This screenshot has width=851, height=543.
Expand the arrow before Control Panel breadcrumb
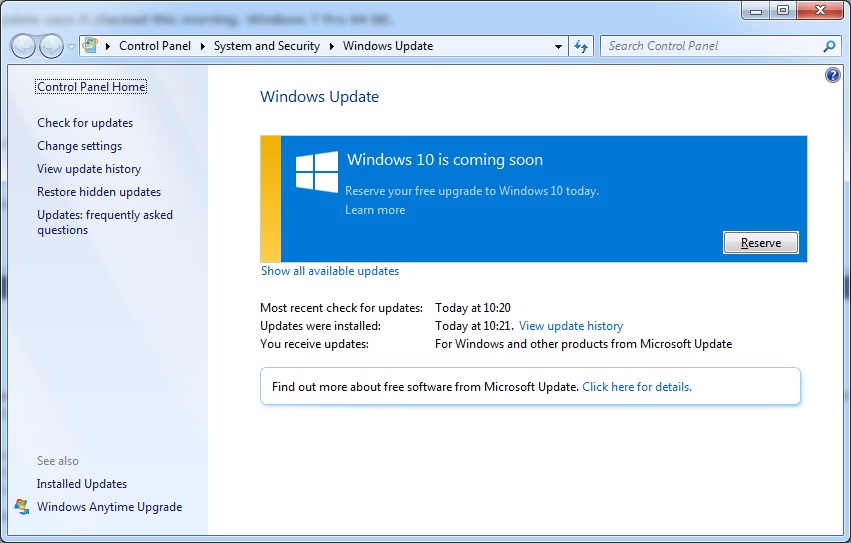pyautogui.click(x=107, y=46)
